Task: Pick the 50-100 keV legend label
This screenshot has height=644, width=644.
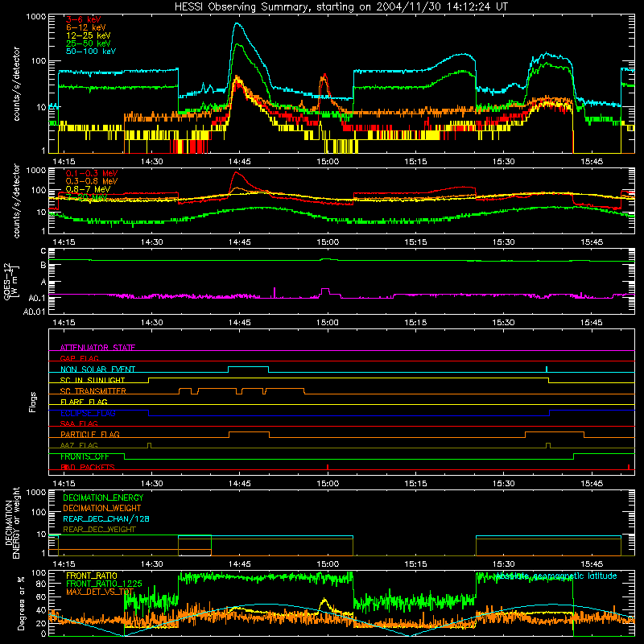Action: click(91, 52)
